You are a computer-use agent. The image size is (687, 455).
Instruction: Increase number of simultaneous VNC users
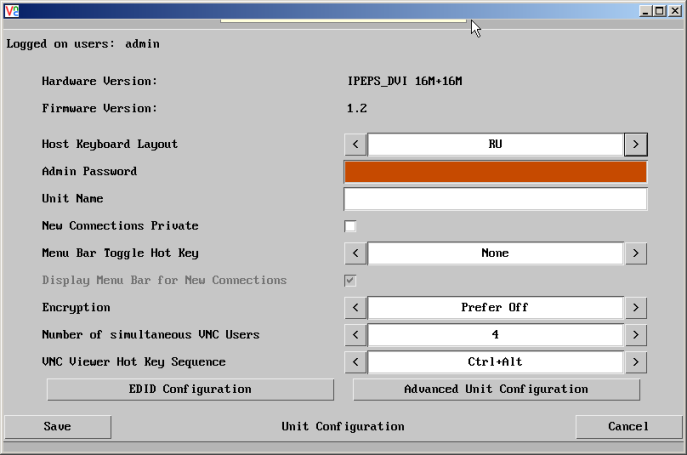click(636, 334)
